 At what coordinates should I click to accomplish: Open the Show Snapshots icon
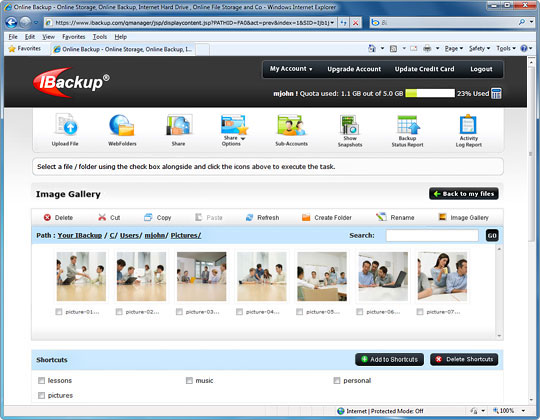(350, 131)
